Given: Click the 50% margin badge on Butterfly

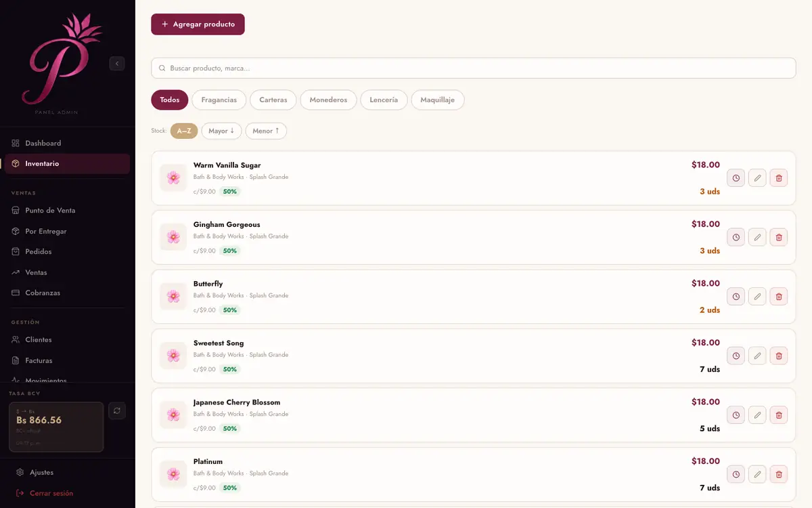Looking at the screenshot, I should coord(230,310).
